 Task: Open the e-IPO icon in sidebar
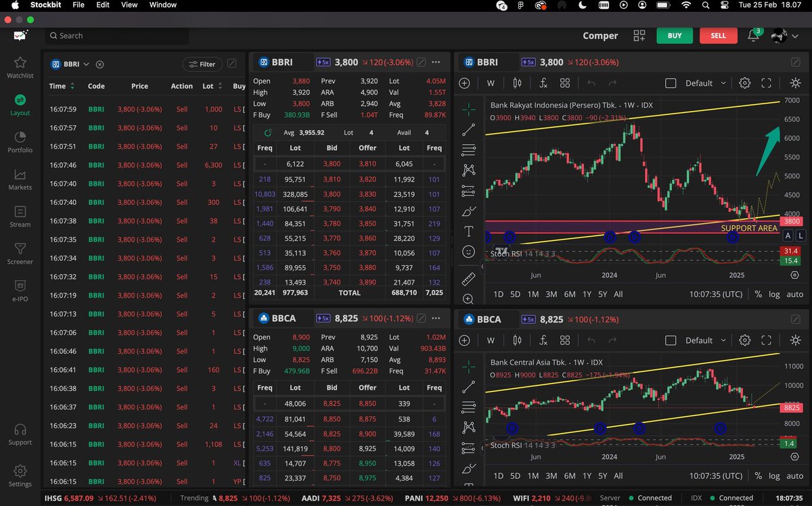point(20,285)
